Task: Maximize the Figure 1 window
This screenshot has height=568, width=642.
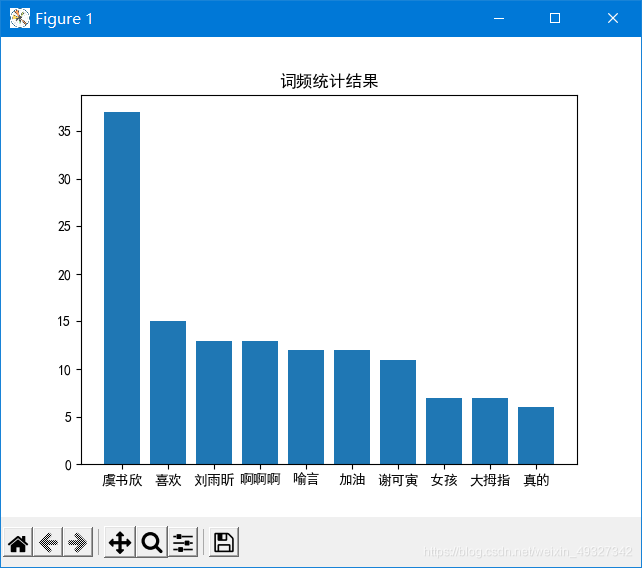Action: (x=555, y=18)
